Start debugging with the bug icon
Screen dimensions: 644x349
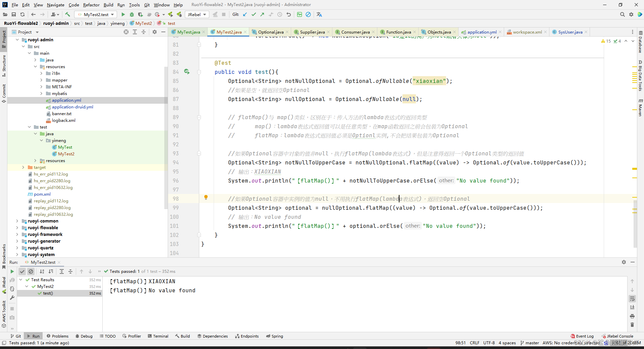[132, 14]
